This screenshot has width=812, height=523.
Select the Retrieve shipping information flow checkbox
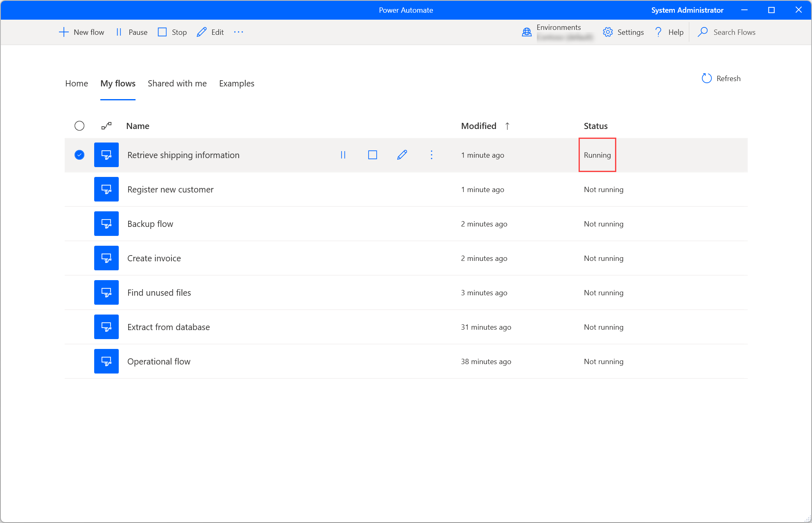79,155
